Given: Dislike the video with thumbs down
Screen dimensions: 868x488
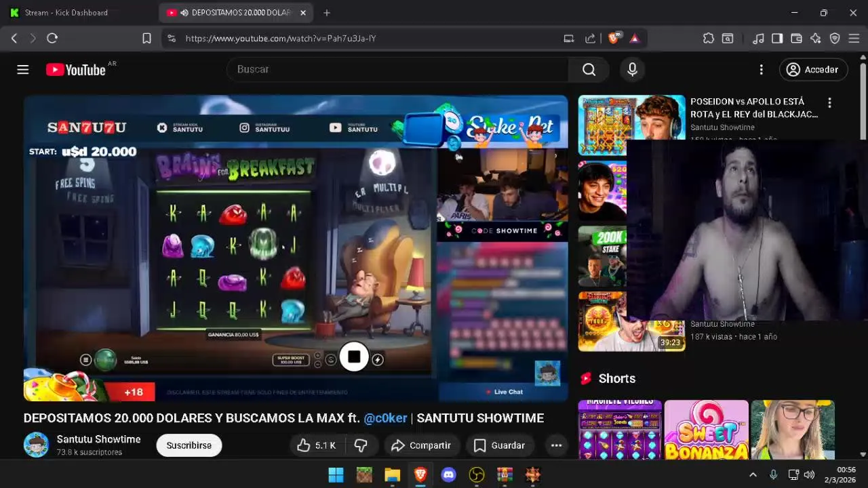Looking at the screenshot, I should [x=361, y=445].
